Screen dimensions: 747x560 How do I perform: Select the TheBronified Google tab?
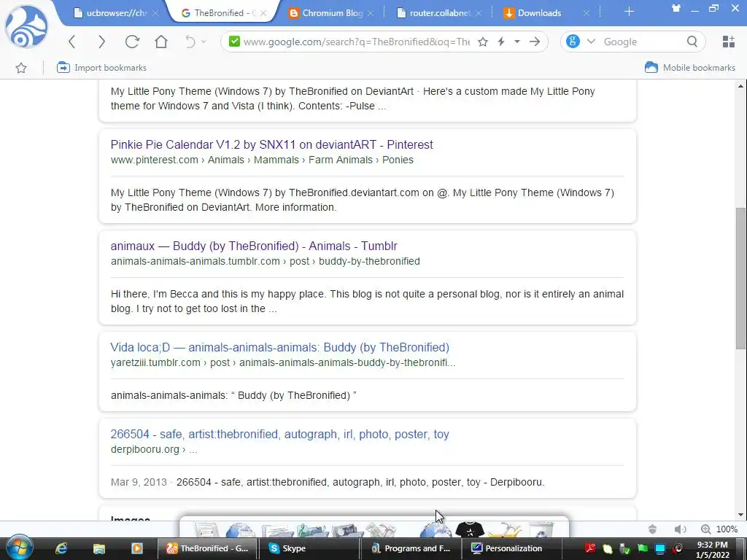pos(218,13)
